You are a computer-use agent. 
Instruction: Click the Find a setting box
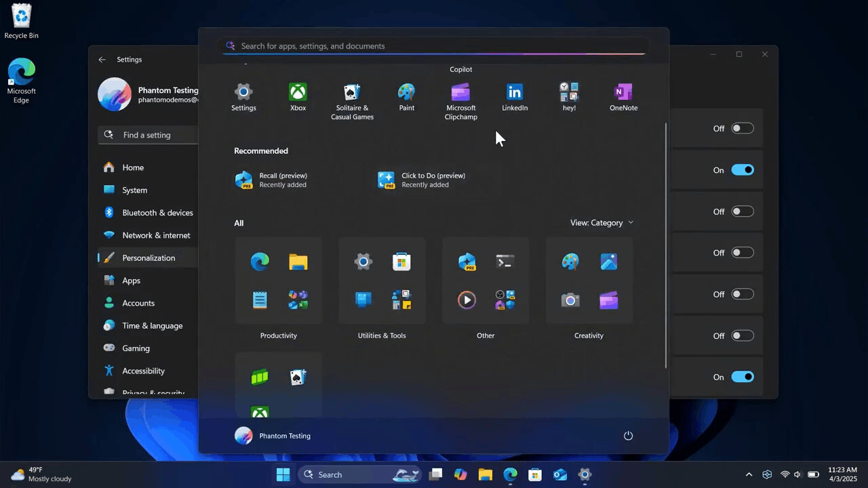148,135
